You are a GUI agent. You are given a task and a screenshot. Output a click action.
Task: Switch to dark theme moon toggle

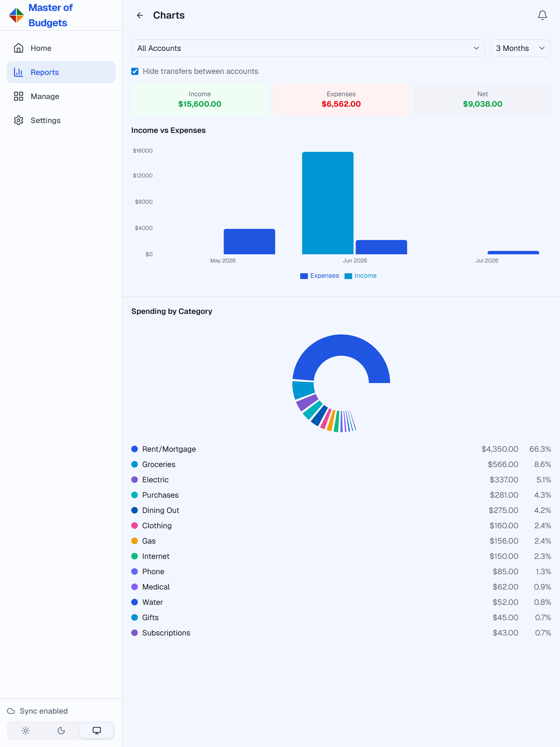[x=61, y=730]
